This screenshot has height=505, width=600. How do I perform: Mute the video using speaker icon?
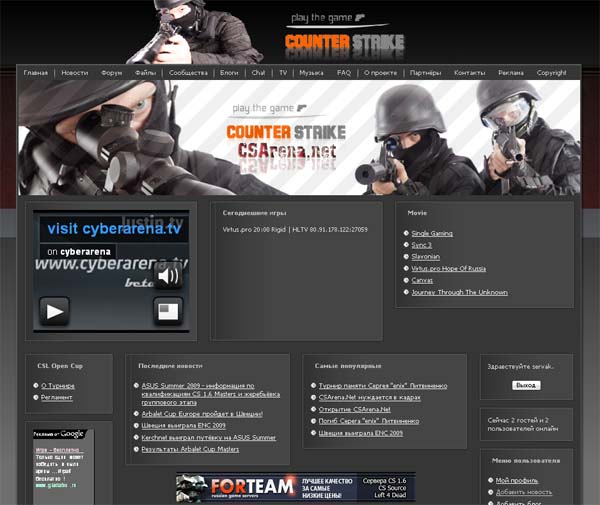point(168,276)
